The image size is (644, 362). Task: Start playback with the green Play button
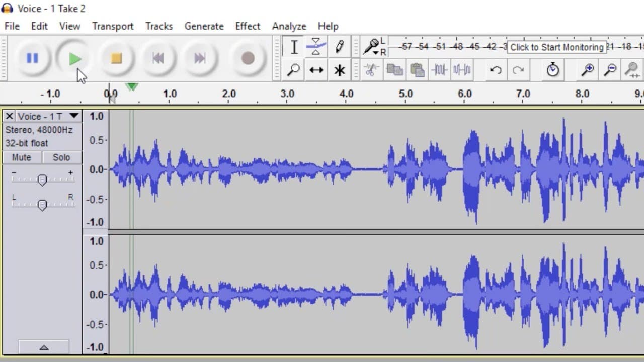pos(74,58)
